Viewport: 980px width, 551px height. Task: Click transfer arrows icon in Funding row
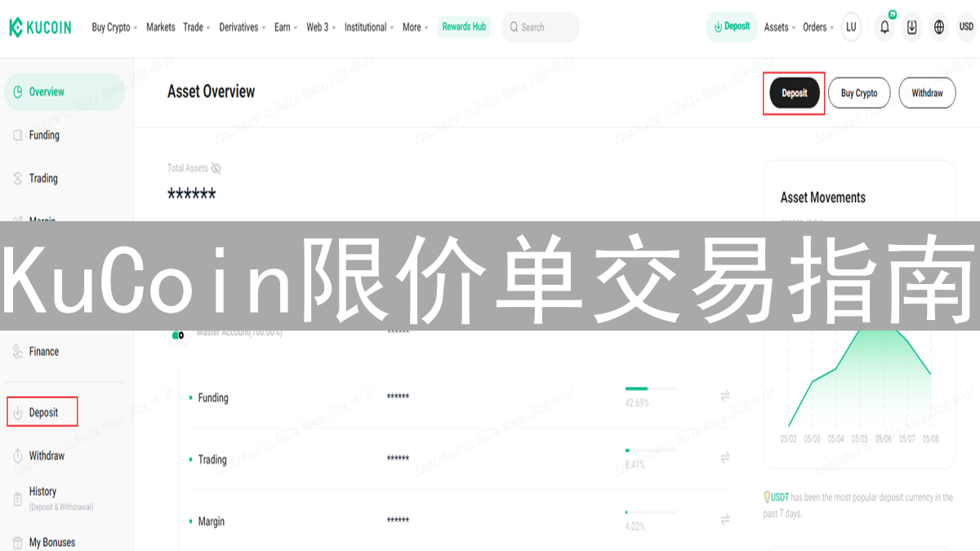pyautogui.click(x=725, y=396)
